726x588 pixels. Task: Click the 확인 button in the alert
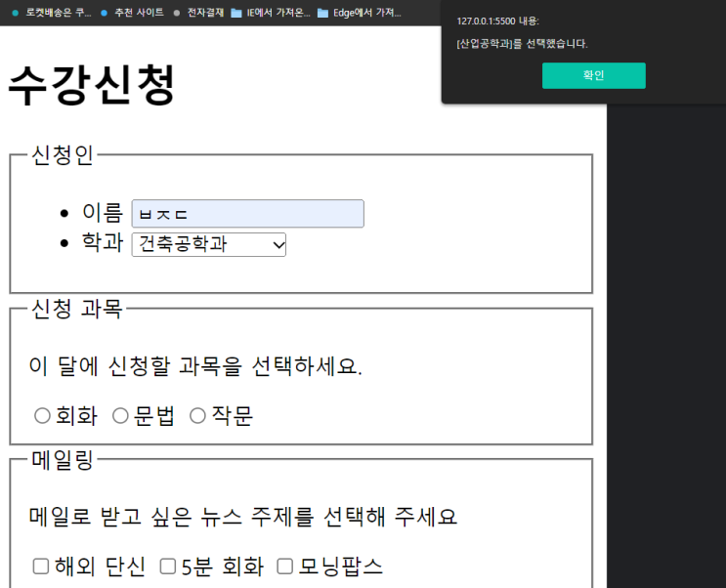593,75
